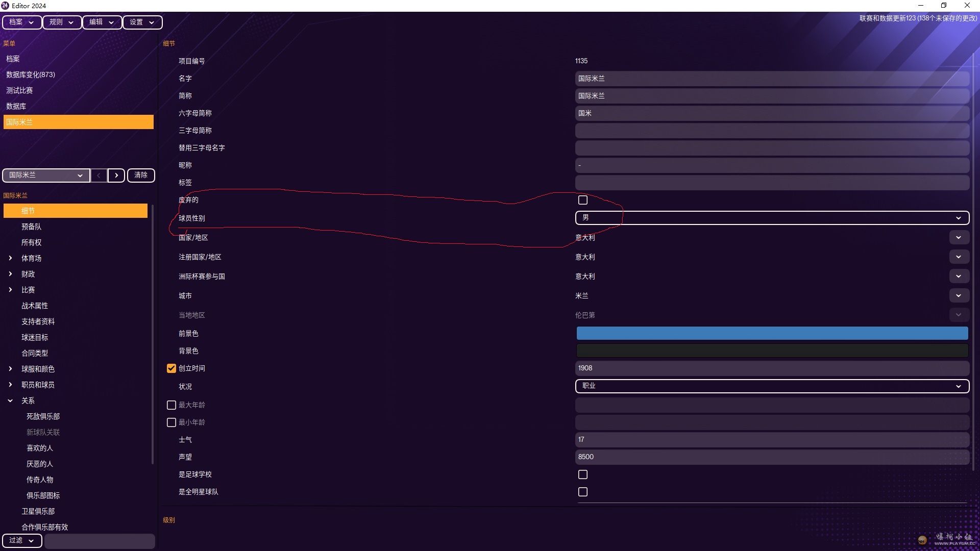Click the previous record arrow button

[99, 176]
